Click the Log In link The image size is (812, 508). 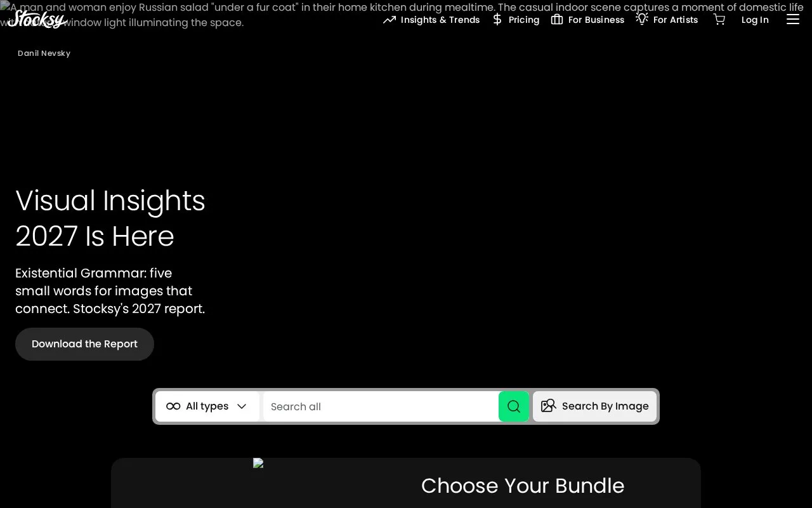pyautogui.click(x=755, y=20)
